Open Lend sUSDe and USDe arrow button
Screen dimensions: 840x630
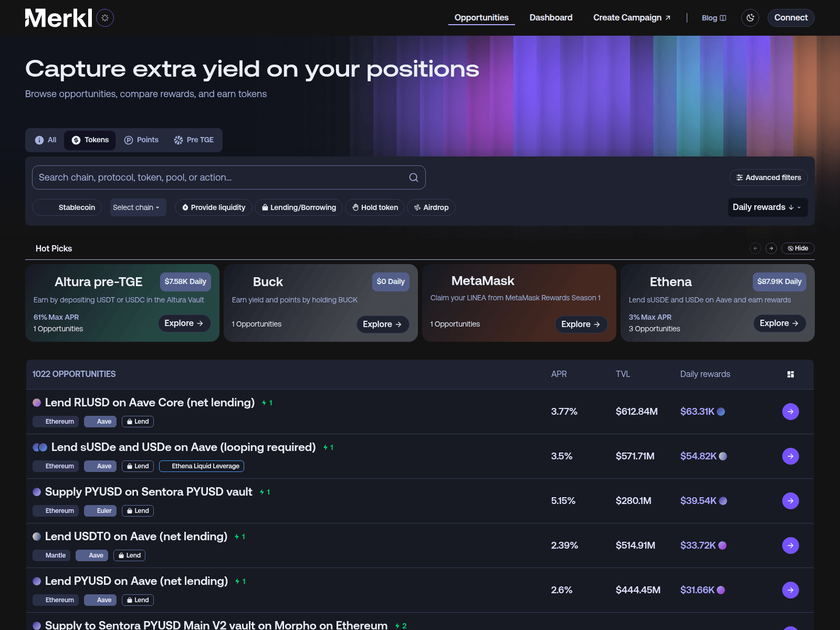point(791,456)
